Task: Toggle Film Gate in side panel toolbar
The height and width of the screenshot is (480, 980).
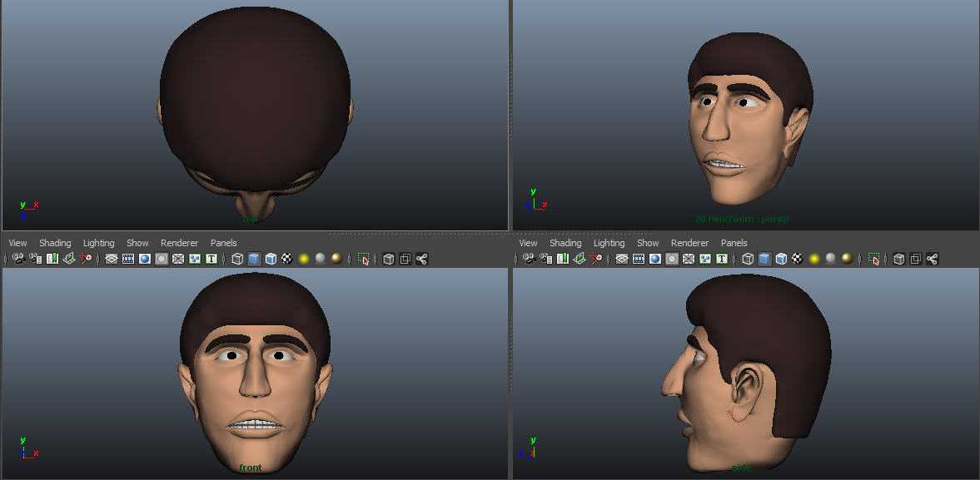Action: 639,259
